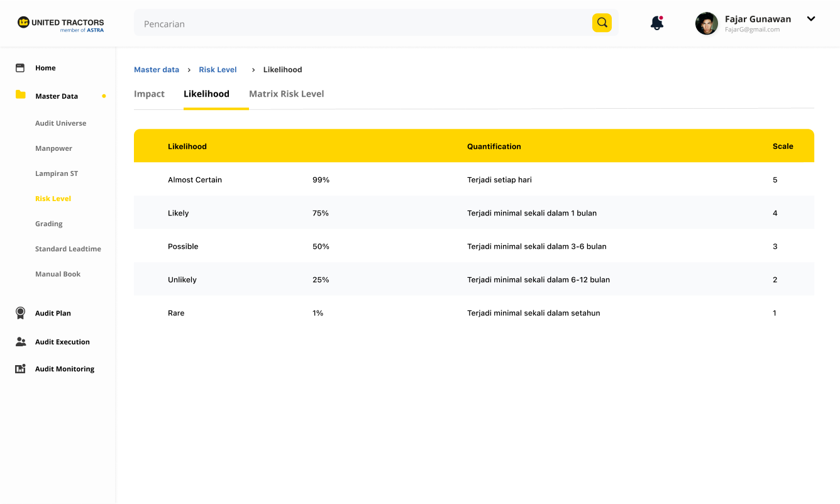Expand the user account dropdown arrow
This screenshot has width=840, height=504.
(x=810, y=19)
